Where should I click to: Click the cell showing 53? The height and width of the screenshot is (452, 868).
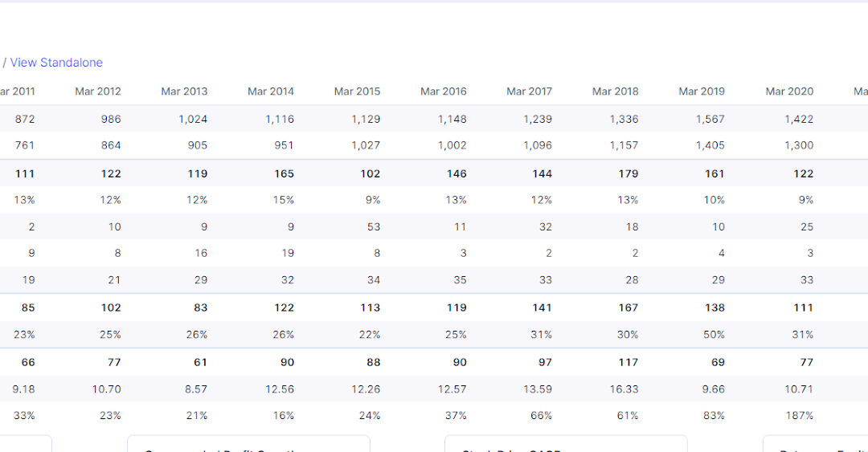coord(374,227)
